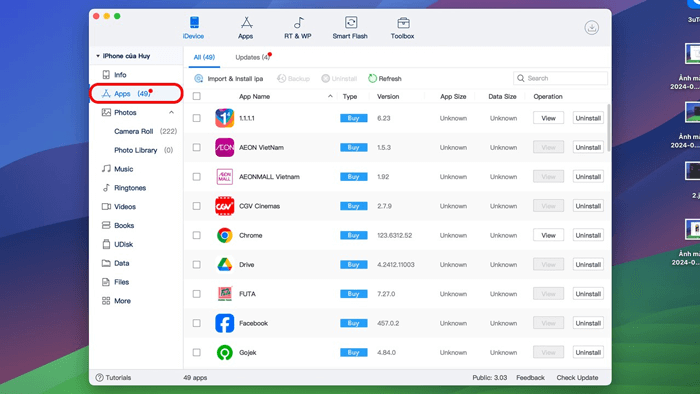Check the Drive row checkbox
Viewport: 700px width, 394px height.
coord(196,265)
